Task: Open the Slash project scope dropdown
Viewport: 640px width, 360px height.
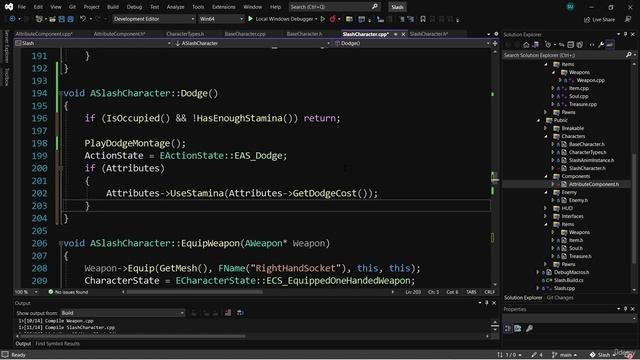Action: 93,43
